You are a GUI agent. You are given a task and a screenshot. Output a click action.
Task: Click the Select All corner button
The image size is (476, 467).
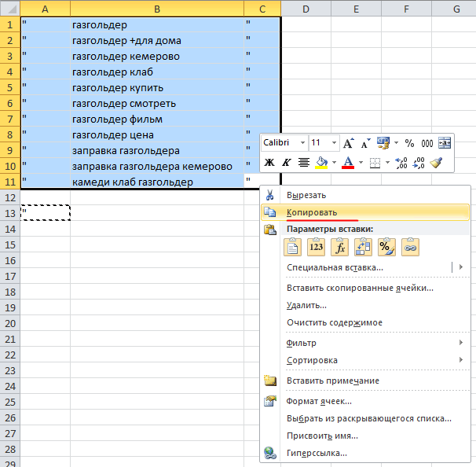[x=9, y=9]
